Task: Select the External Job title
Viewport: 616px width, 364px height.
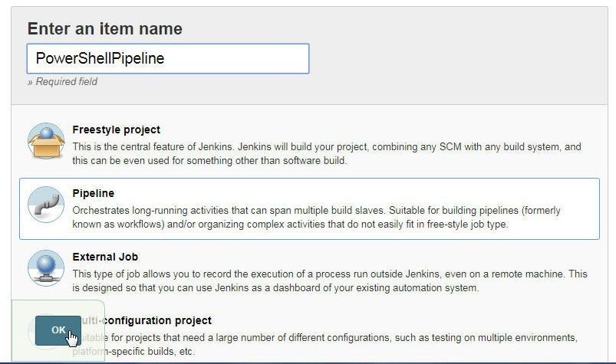Action: [105, 257]
